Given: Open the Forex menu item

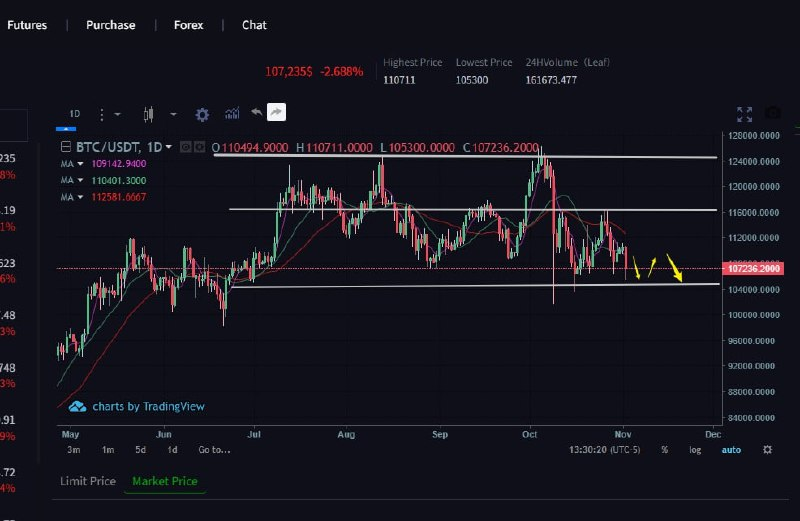Looking at the screenshot, I should click(x=188, y=25).
